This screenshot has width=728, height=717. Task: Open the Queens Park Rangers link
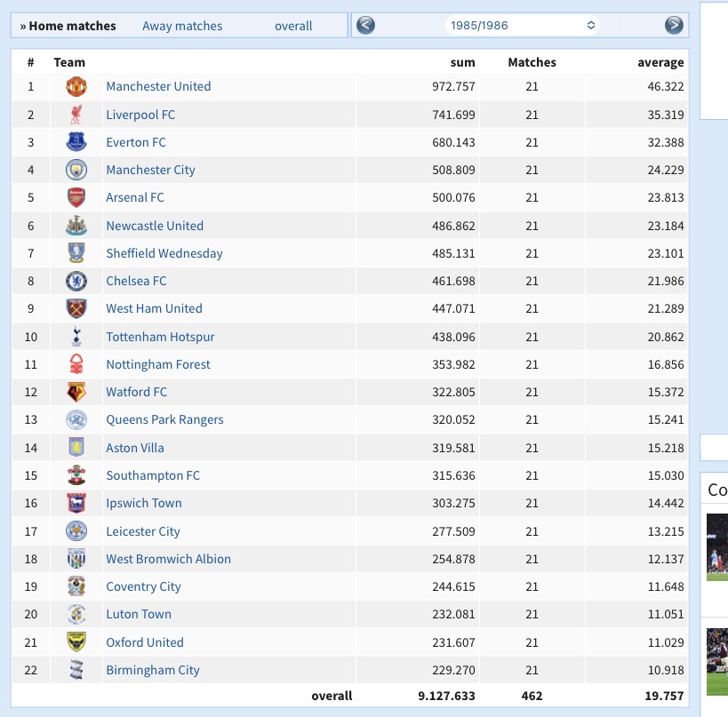click(x=164, y=419)
